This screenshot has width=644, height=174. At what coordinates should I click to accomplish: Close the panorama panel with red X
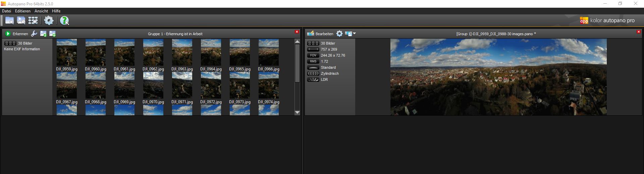pyautogui.click(x=639, y=32)
